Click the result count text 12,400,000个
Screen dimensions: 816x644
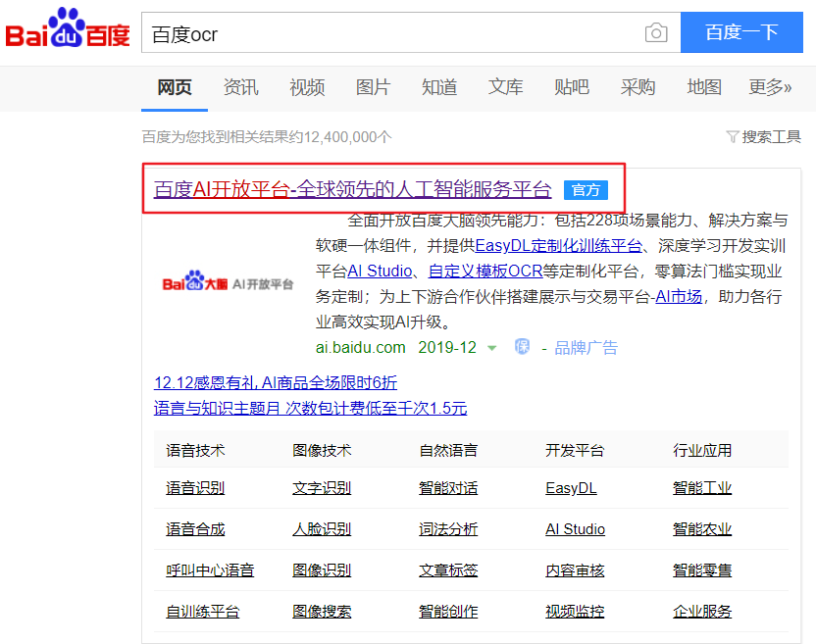[x=347, y=137]
